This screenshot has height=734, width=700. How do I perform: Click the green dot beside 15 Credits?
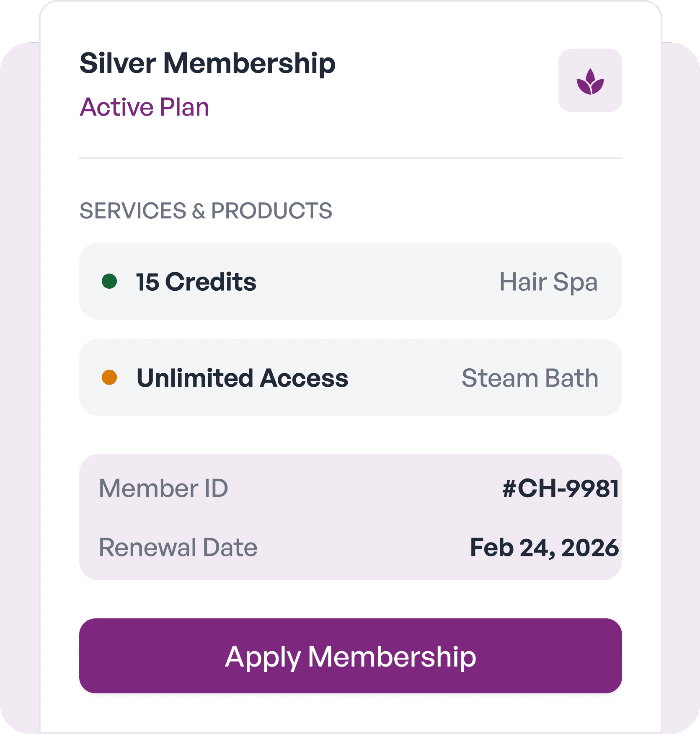point(109,281)
